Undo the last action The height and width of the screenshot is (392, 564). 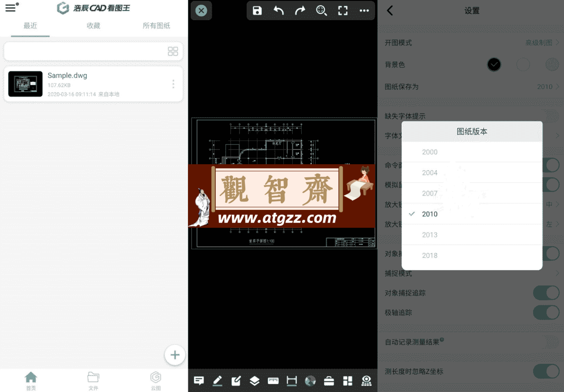(278, 11)
